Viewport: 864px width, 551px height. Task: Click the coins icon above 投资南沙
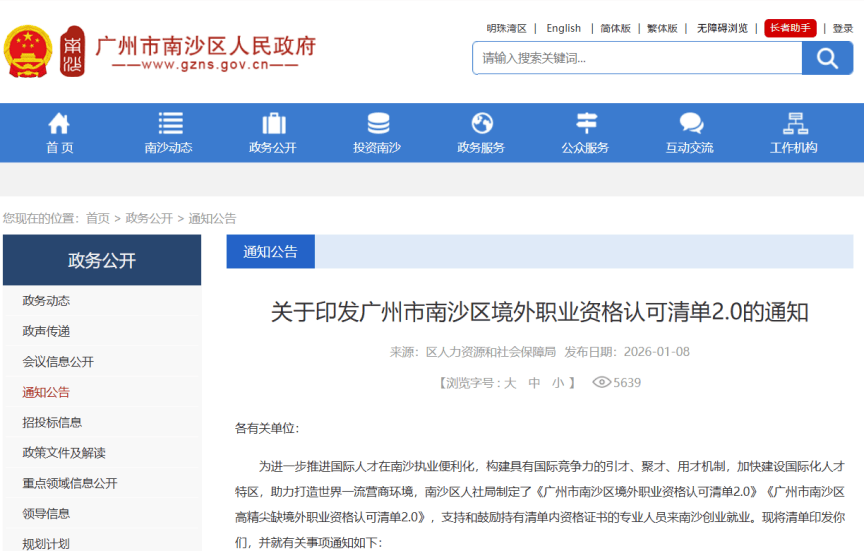pyautogui.click(x=378, y=123)
